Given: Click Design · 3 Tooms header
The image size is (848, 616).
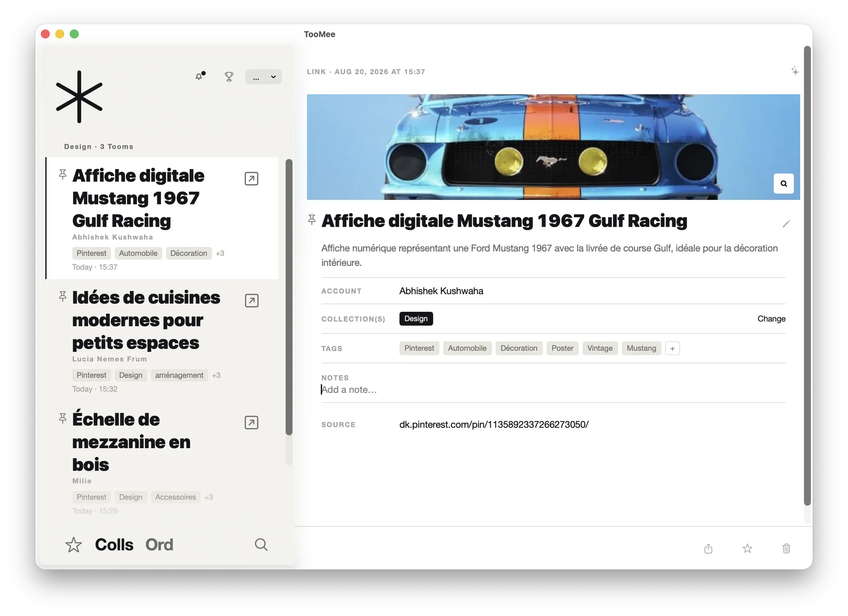Looking at the screenshot, I should [99, 147].
